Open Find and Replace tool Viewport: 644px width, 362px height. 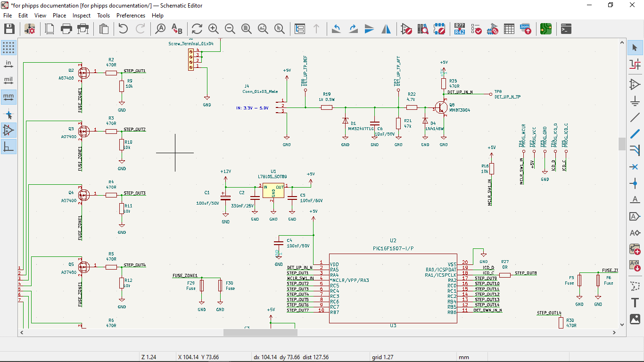tap(177, 29)
